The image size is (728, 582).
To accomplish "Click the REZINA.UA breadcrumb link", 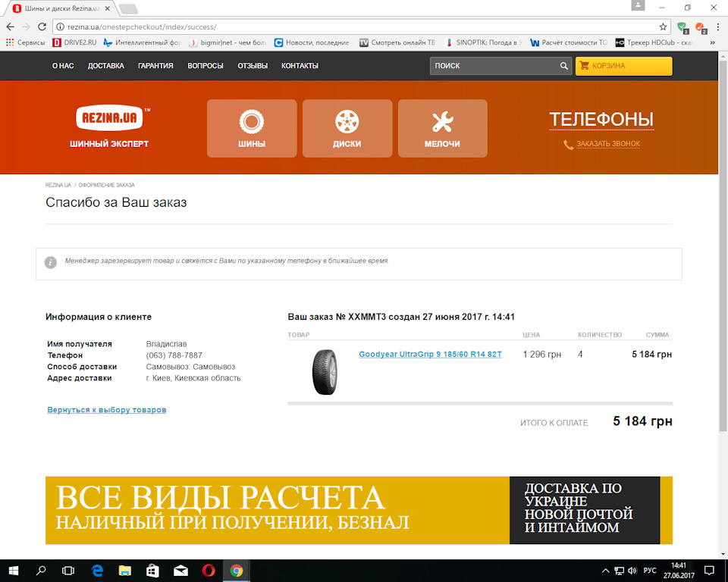I will click(x=58, y=185).
